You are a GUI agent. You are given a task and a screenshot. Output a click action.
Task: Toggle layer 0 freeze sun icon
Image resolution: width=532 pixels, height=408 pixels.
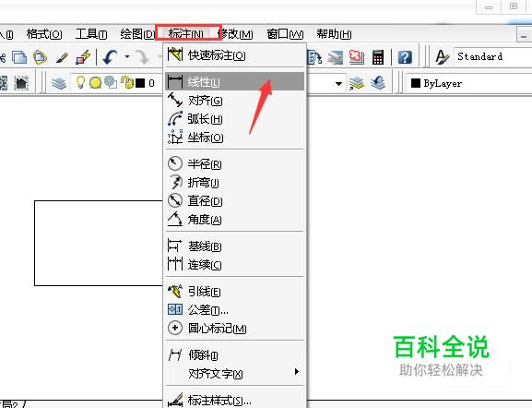coord(95,82)
